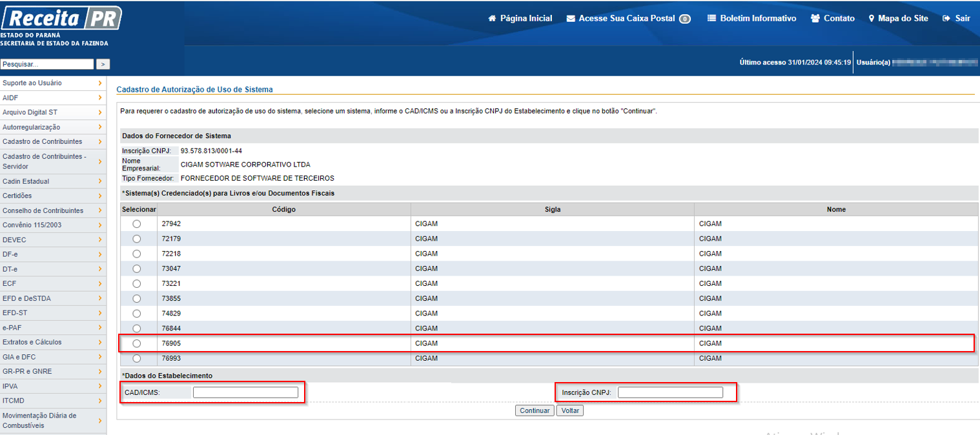Expand ECF menu
This screenshot has width=980, height=435.
click(x=53, y=283)
